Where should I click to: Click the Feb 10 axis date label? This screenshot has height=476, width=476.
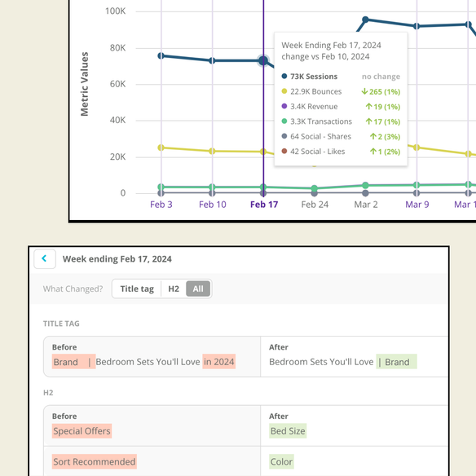point(213,205)
